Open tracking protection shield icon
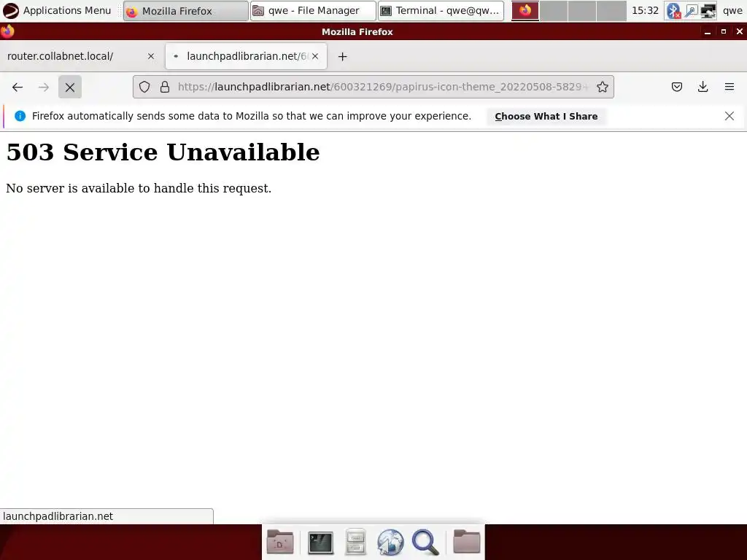This screenshot has height=560, width=747. (x=144, y=87)
